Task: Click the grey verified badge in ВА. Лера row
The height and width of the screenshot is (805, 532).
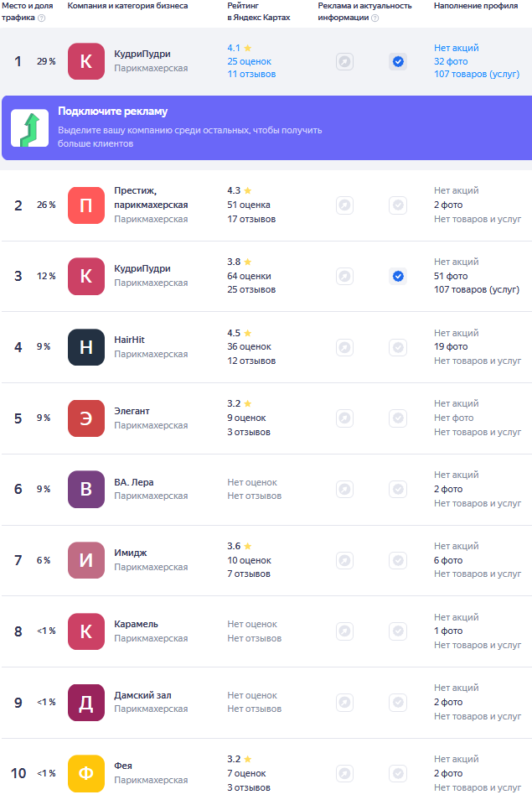Action: pos(398,489)
